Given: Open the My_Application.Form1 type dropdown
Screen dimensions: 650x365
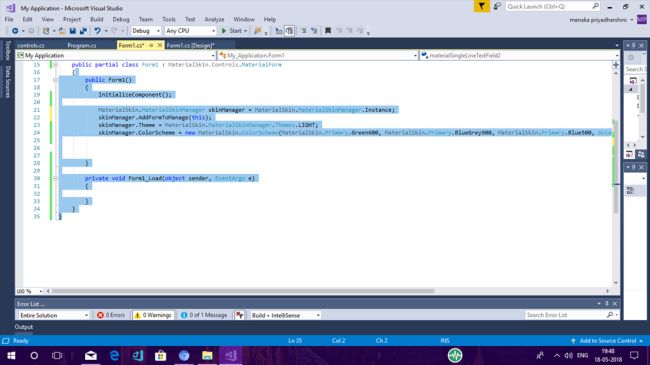Looking at the screenshot, I should [x=318, y=55].
